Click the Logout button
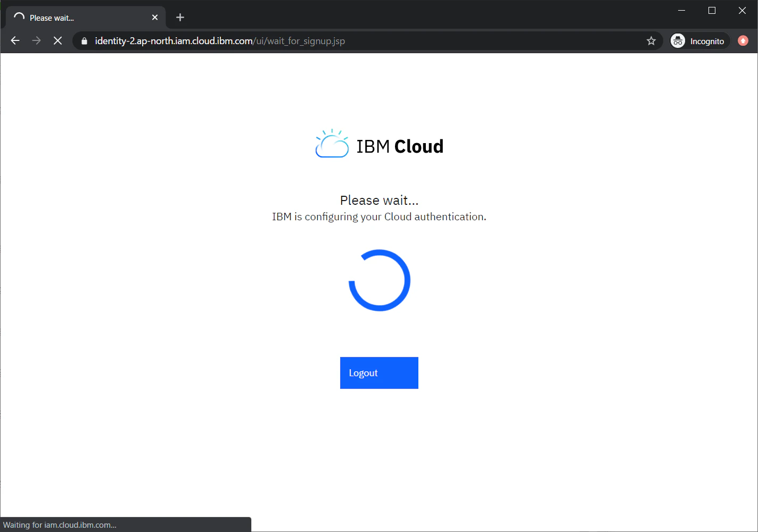This screenshot has height=532, width=758. point(379,373)
